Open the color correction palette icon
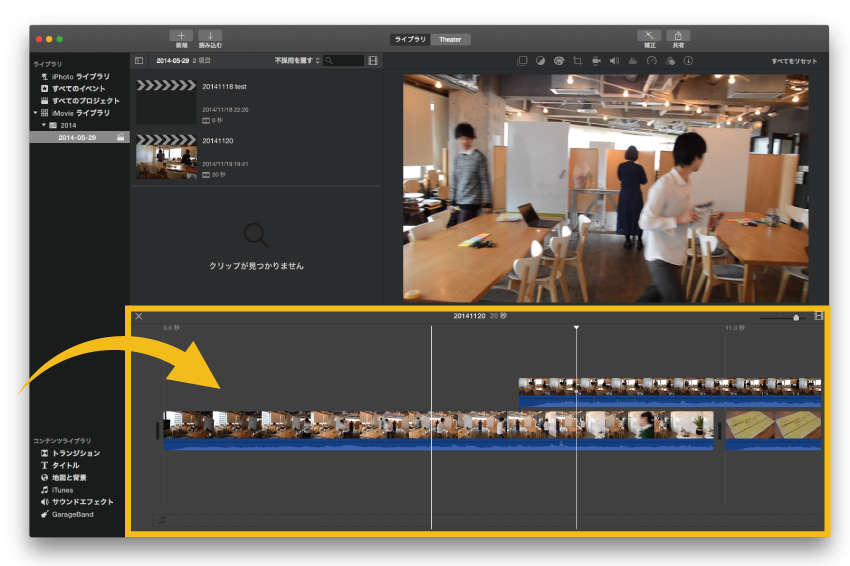This screenshot has width=850, height=566. click(559, 61)
